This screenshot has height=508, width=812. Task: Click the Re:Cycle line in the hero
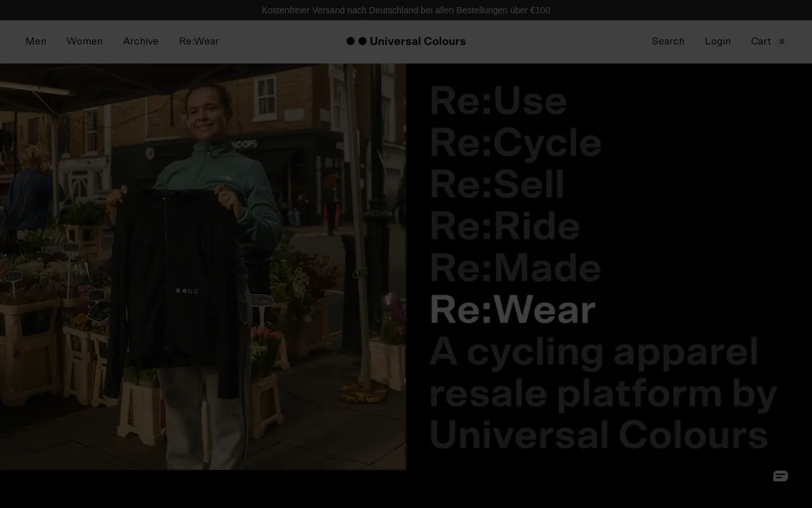click(515, 142)
